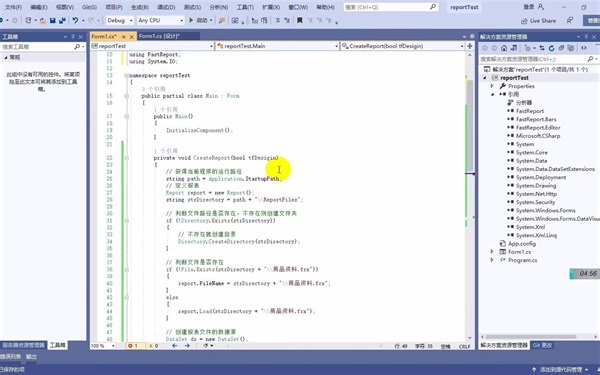This screenshot has width=600, height=375.
Task: Expand the Form1.cs node in Solution Explorer
Action: (x=492, y=252)
